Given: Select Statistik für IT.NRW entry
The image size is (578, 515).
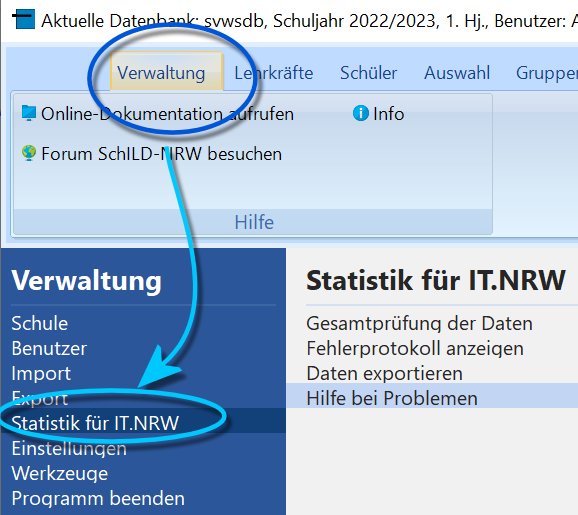Looking at the screenshot, I should 143,423.
